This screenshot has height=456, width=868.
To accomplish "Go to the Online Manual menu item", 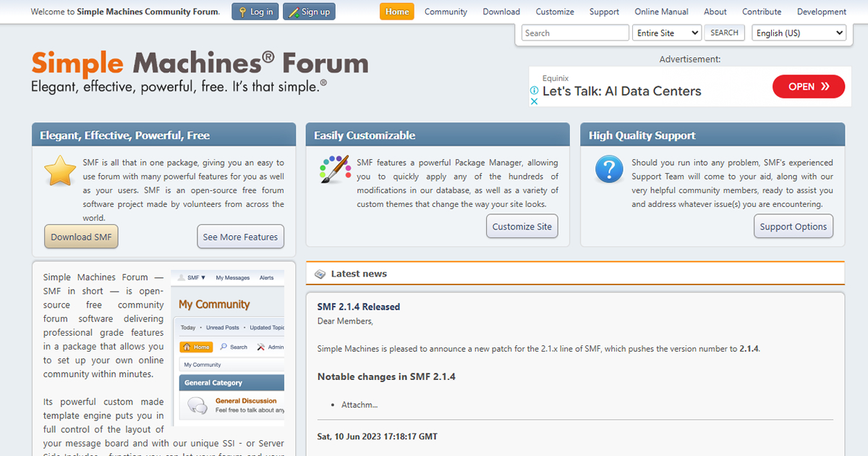I will tap(662, 12).
